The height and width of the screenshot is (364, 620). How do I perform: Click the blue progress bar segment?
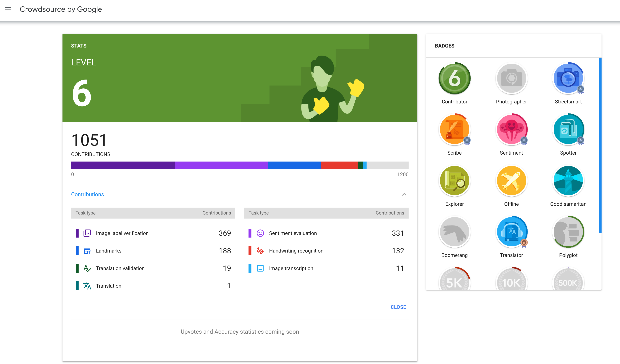click(294, 165)
